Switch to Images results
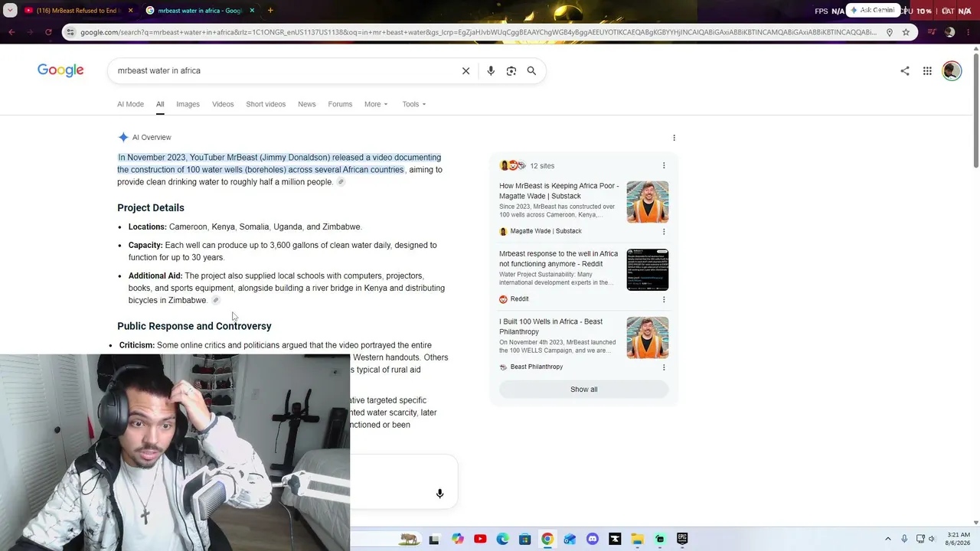 pos(188,104)
